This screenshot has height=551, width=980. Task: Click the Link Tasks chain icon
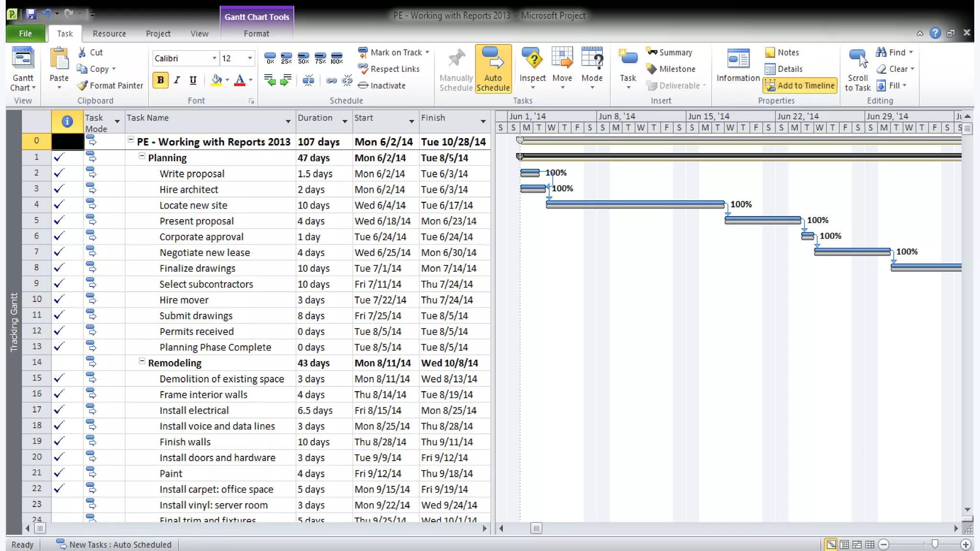331,80
